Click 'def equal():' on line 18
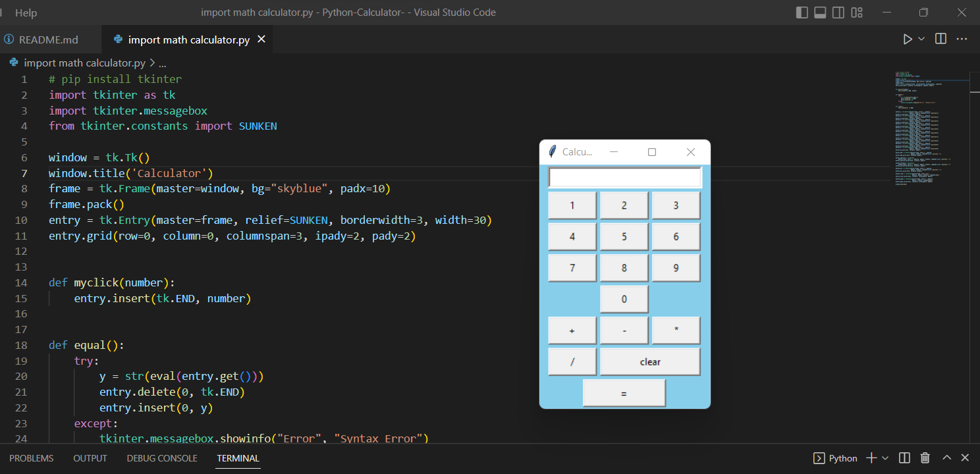Viewport: 980px width, 474px height. [86, 345]
